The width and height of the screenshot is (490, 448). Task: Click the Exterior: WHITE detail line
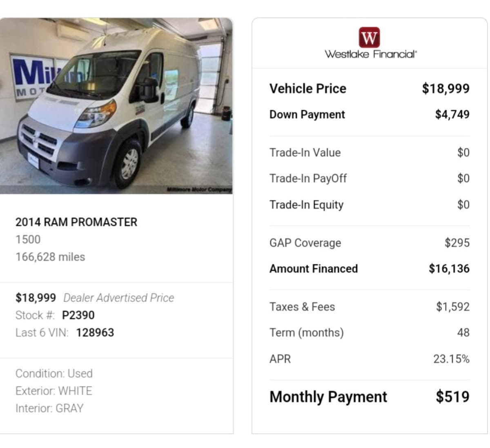coord(54,391)
